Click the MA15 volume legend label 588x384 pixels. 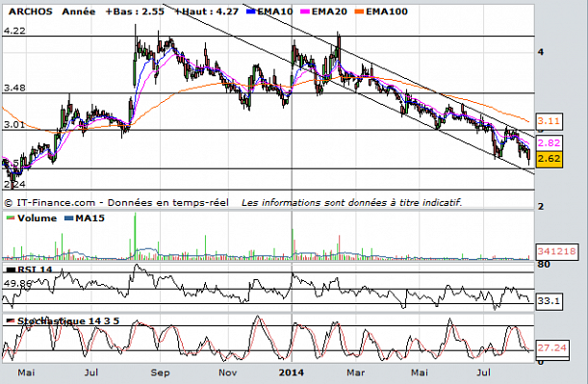coord(90,218)
